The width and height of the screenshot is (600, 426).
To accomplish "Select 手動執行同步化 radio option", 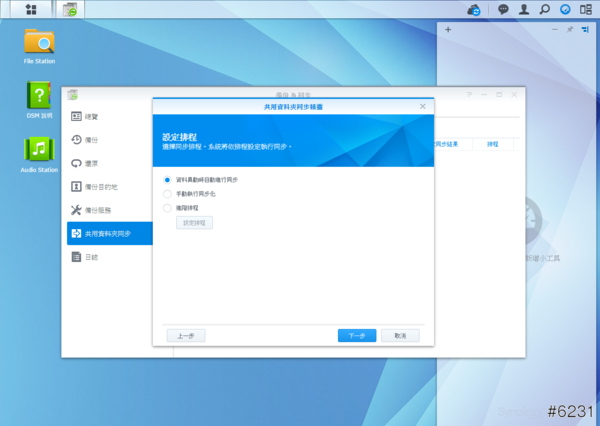I will click(x=167, y=193).
